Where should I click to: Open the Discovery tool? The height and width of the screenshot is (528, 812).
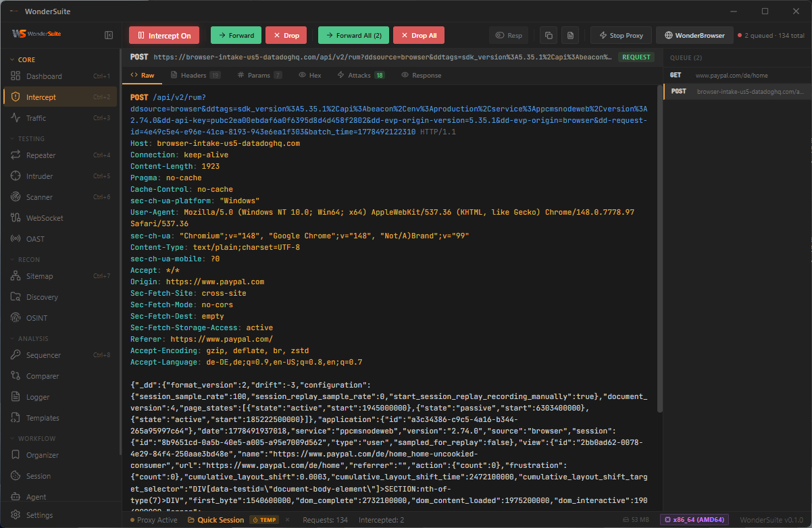pyautogui.click(x=59, y=297)
